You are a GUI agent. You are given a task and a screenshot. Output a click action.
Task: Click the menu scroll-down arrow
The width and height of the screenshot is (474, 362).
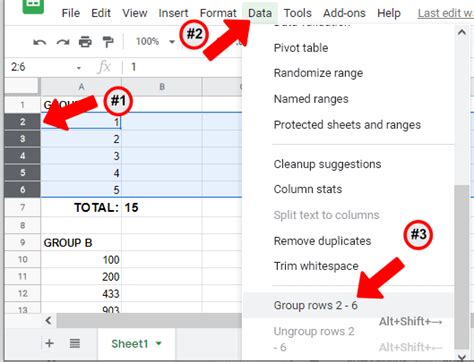click(462, 357)
